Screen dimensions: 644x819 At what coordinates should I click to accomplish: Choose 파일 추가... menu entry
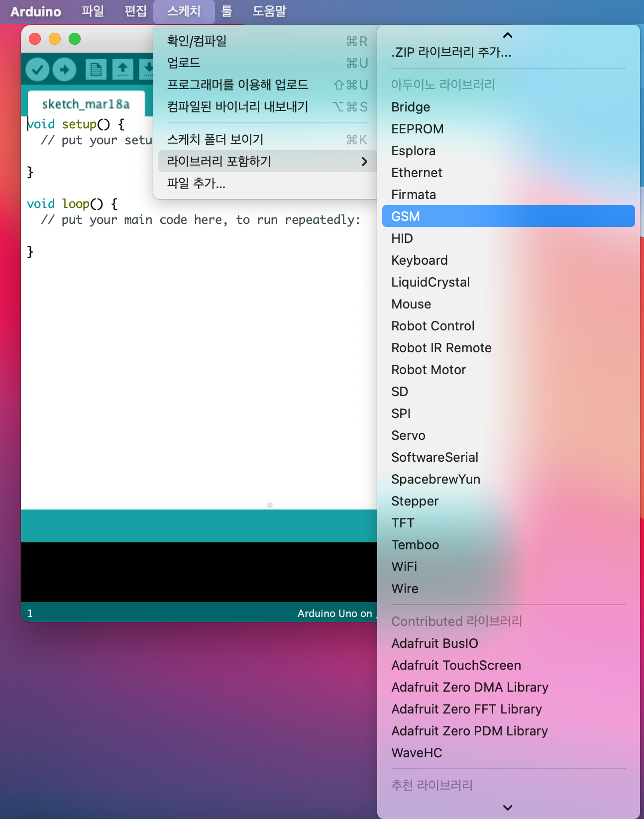pos(267,183)
